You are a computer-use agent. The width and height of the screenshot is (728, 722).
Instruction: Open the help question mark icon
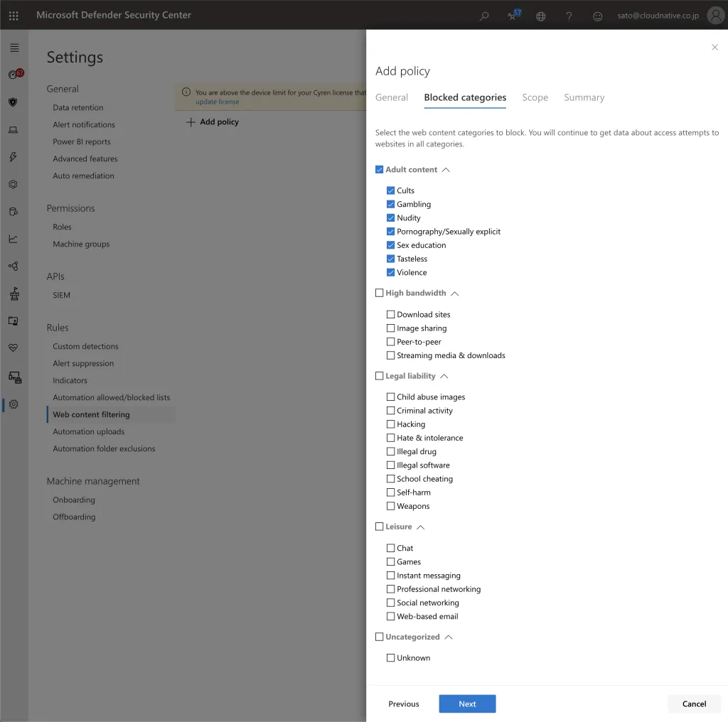(569, 16)
